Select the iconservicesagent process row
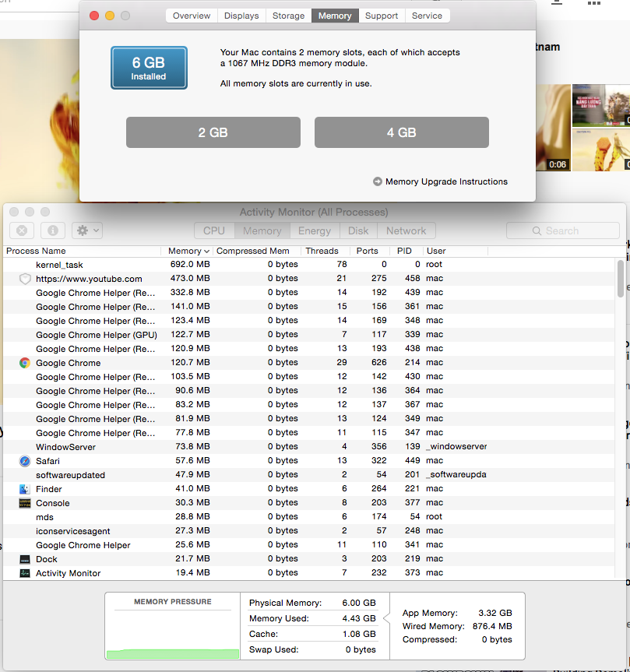 click(308, 531)
